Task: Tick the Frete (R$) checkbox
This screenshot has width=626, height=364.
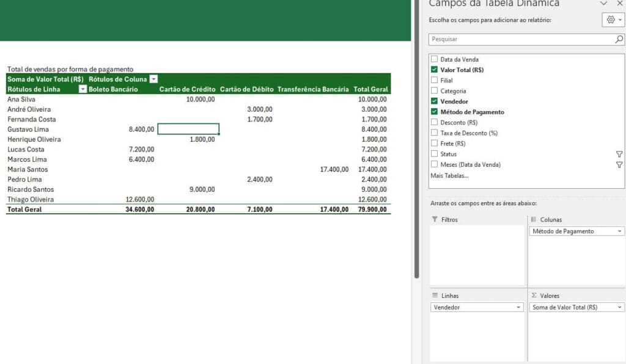Action: [x=434, y=144]
